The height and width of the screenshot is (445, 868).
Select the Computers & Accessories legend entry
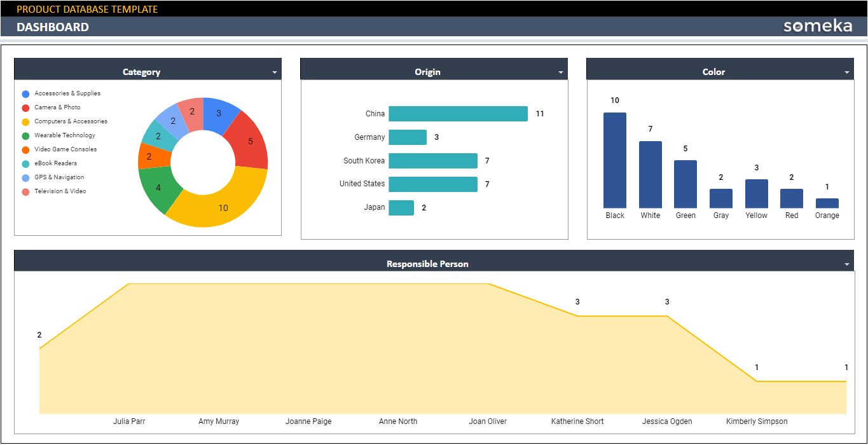click(71, 121)
